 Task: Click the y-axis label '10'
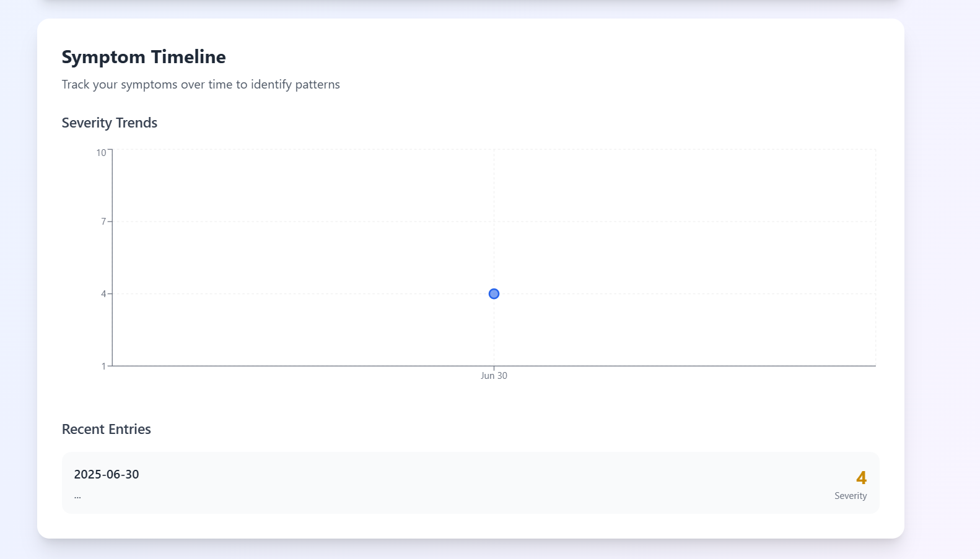[x=101, y=153]
